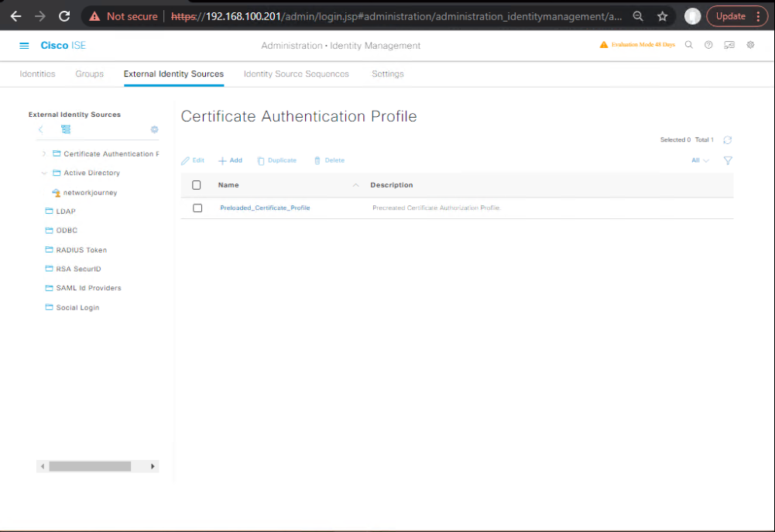This screenshot has height=532, width=775.
Task: Click the Duplicate toolbar button
Action: 277,161
